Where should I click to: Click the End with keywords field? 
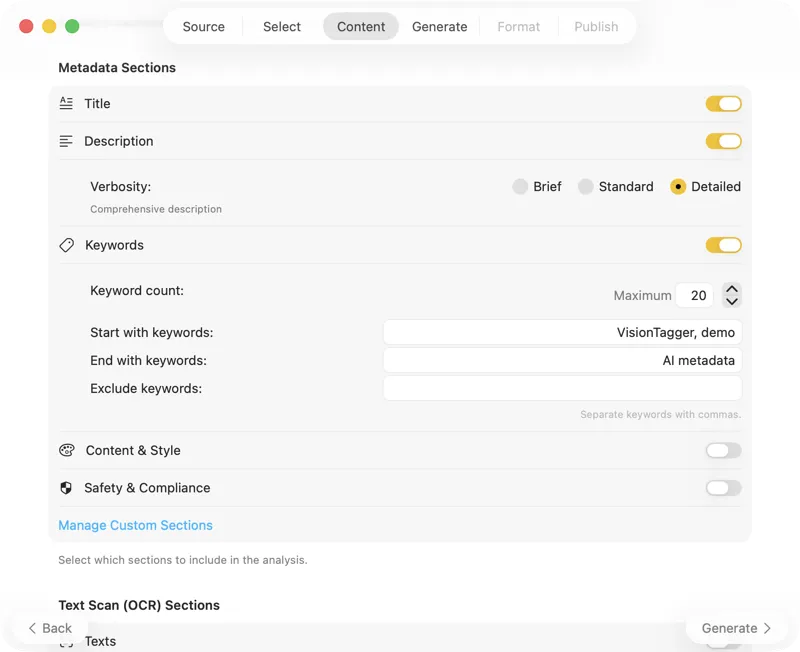[562, 361]
